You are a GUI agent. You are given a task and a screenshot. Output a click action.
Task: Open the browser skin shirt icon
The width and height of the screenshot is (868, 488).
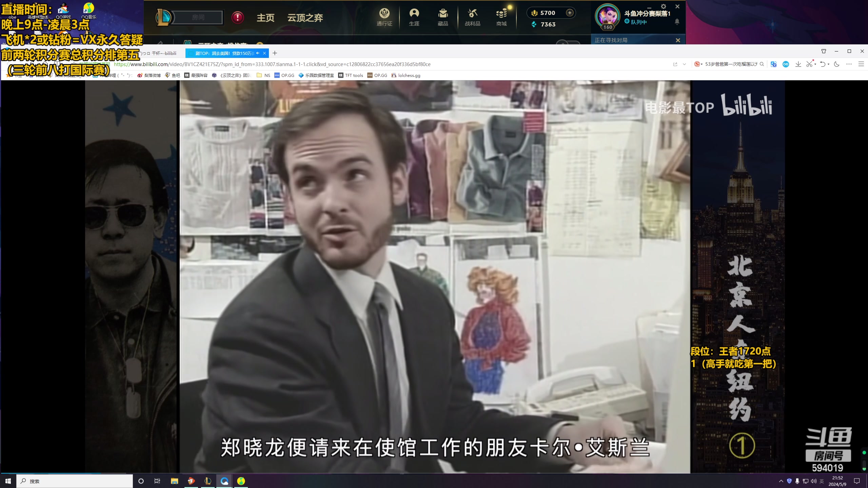[824, 51]
